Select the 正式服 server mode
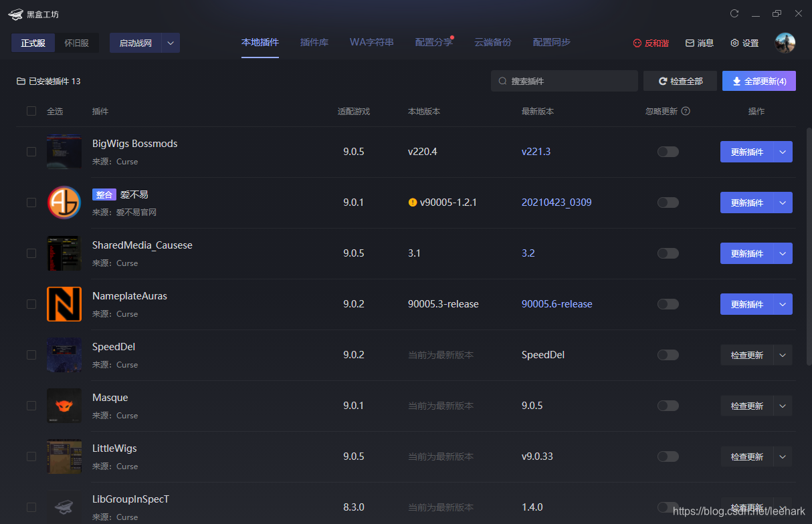812x524 pixels. [33, 43]
